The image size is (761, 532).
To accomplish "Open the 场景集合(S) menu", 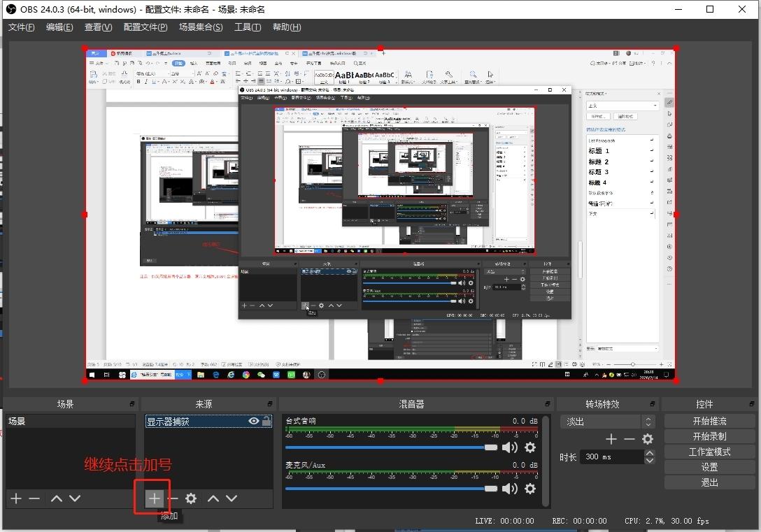I will click(x=201, y=27).
